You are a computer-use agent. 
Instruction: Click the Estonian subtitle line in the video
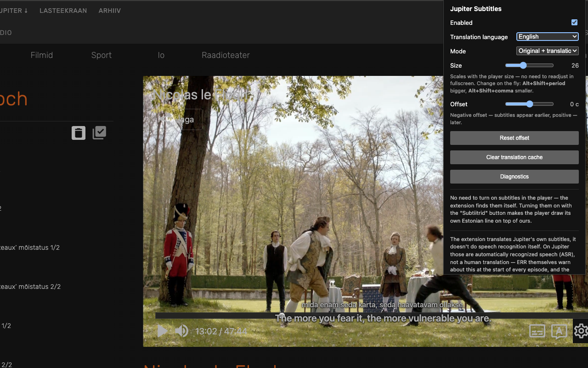pyautogui.click(x=383, y=305)
